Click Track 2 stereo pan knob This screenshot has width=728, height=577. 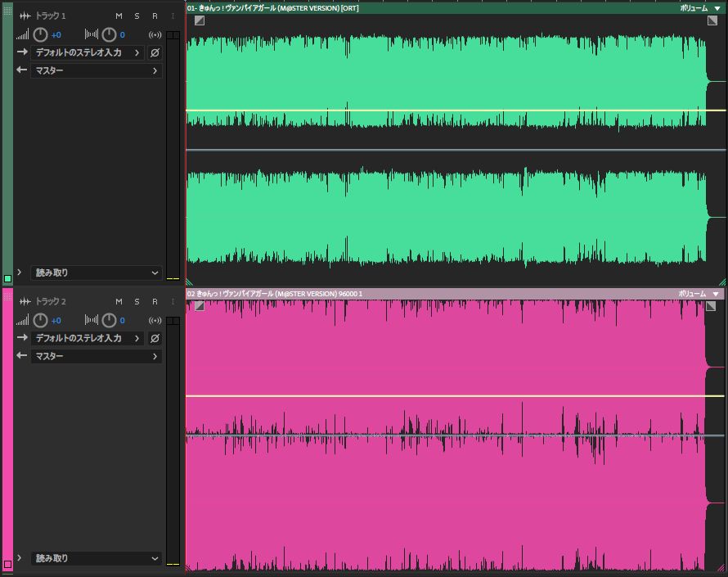click(109, 320)
